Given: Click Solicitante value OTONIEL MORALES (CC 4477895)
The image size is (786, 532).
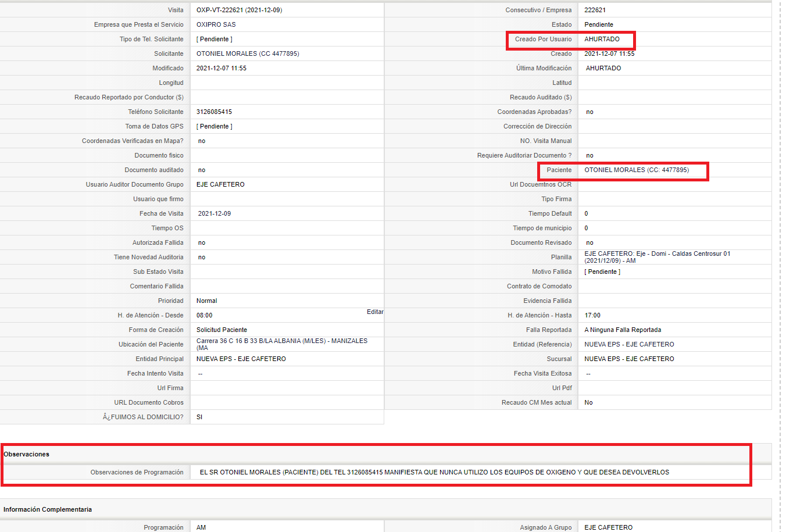Looking at the screenshot, I should pyautogui.click(x=248, y=53).
